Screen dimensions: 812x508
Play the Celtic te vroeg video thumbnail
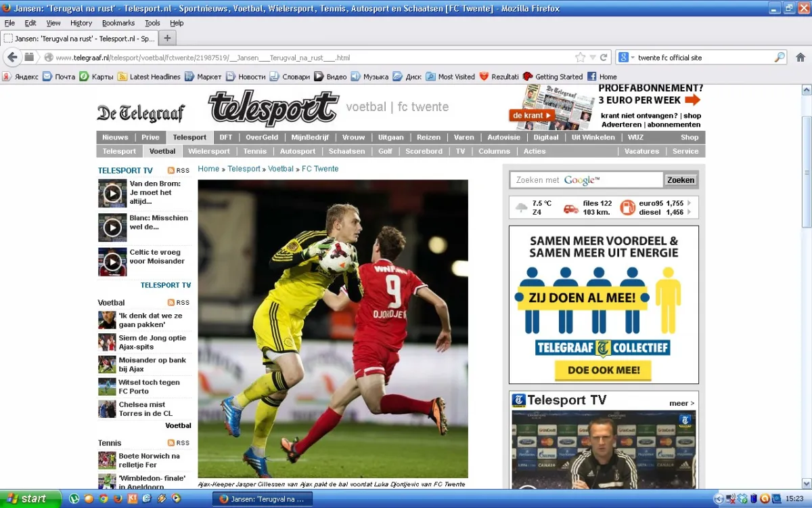(112, 262)
